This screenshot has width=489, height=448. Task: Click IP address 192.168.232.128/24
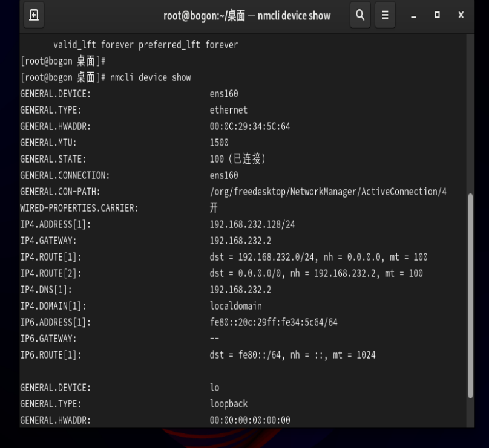point(252,224)
